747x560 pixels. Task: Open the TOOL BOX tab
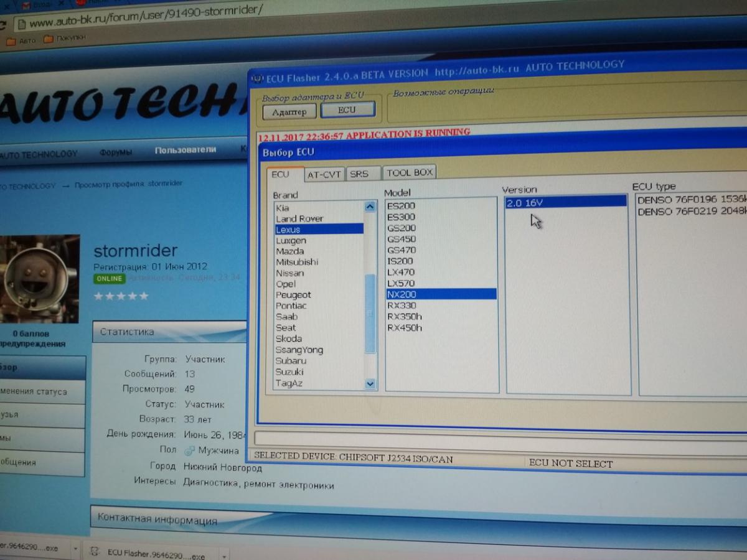pyautogui.click(x=410, y=172)
